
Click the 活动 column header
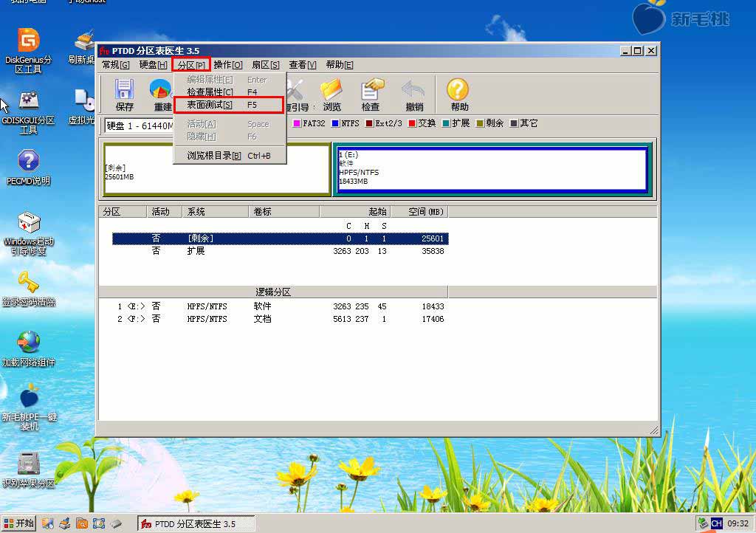click(164, 212)
